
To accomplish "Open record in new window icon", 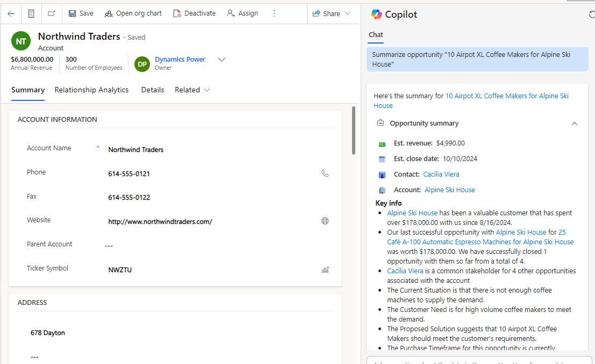I will pyautogui.click(x=51, y=13).
